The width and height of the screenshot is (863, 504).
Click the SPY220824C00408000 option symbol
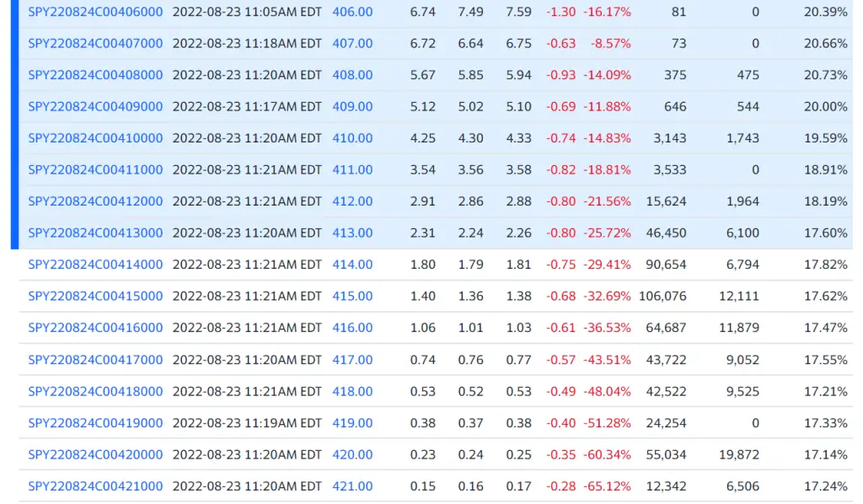coord(96,74)
